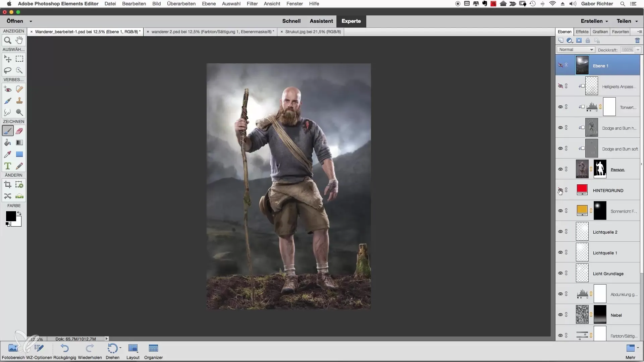Add a fill or adjustment layer
The height and width of the screenshot is (362, 644).
(x=570, y=41)
